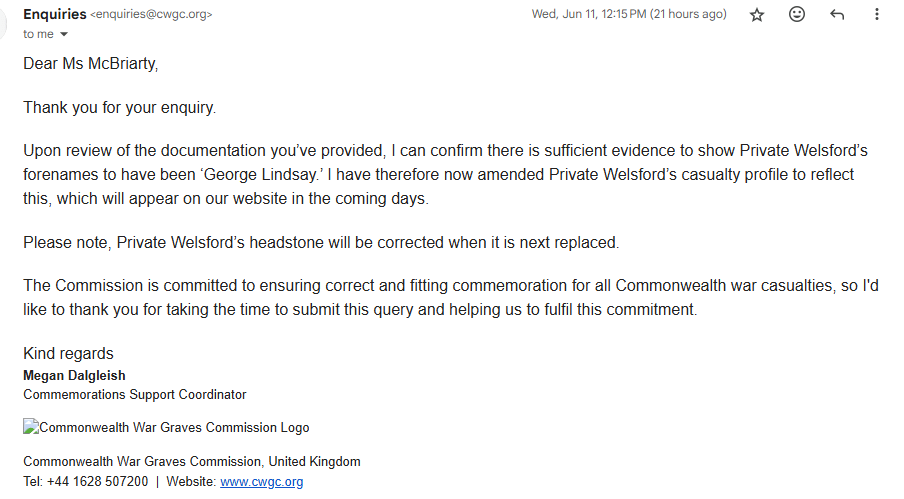The image size is (904, 499).
Task: Click the "Thank you for your enquiry" sentence
Action: click(119, 107)
